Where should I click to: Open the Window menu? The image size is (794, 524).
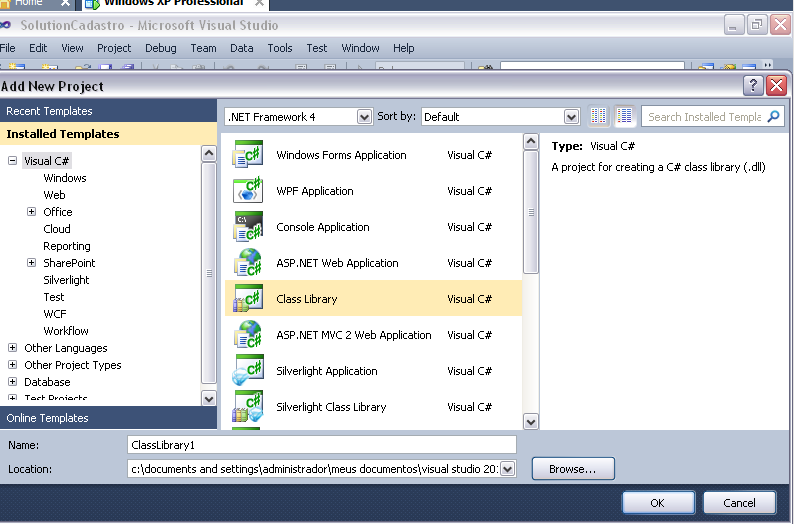[x=360, y=48]
